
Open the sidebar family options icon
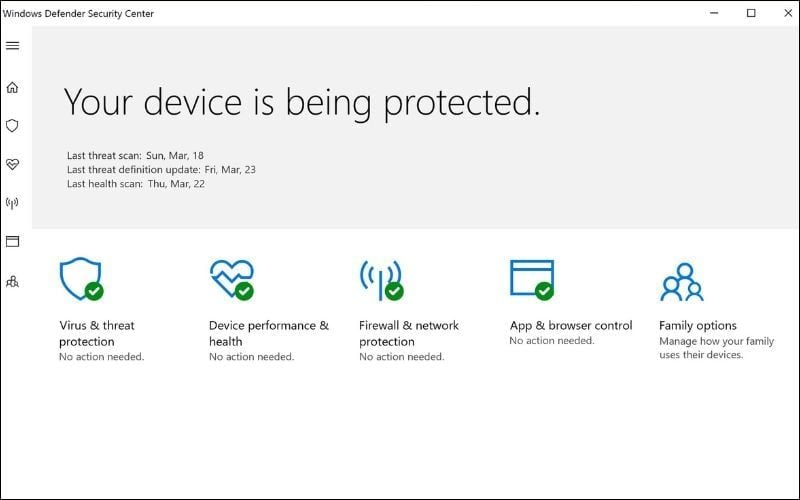(13, 281)
